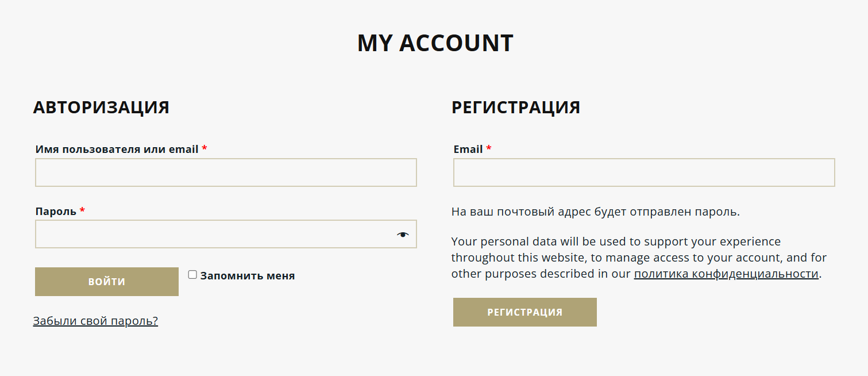This screenshot has width=868, height=376.
Task: Click the Пароль field label
Action: (x=57, y=212)
